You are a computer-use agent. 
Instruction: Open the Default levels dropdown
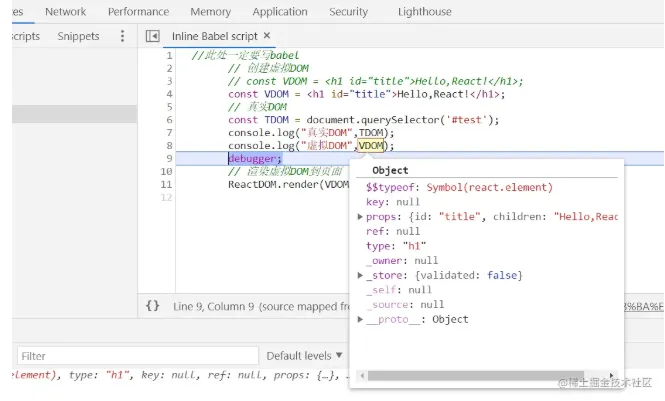[304, 356]
